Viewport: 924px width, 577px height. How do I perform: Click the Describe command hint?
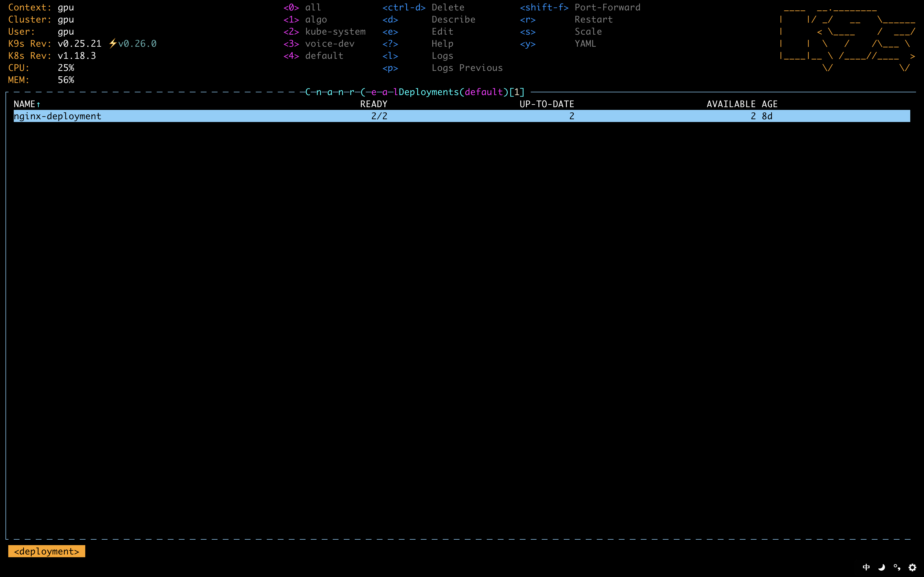click(x=453, y=20)
